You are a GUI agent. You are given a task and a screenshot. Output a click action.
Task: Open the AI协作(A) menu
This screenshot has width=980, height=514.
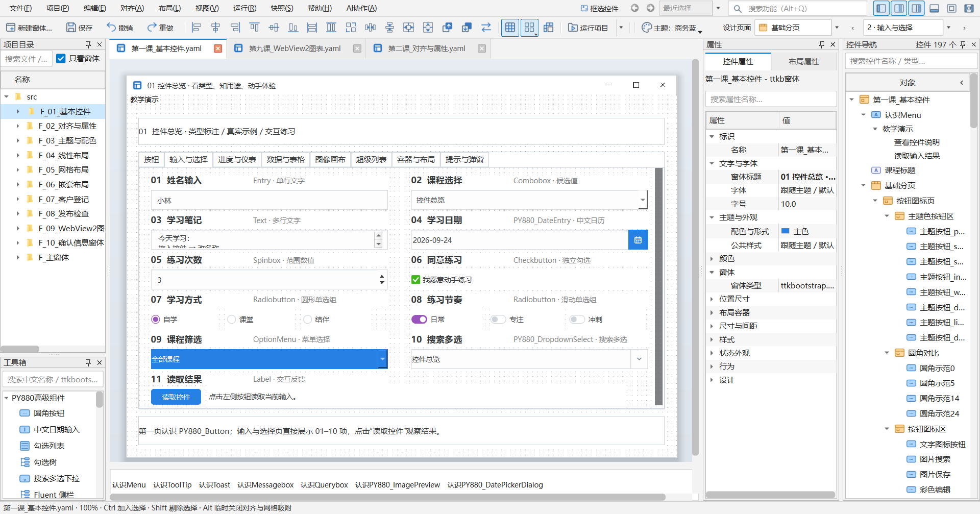point(361,8)
